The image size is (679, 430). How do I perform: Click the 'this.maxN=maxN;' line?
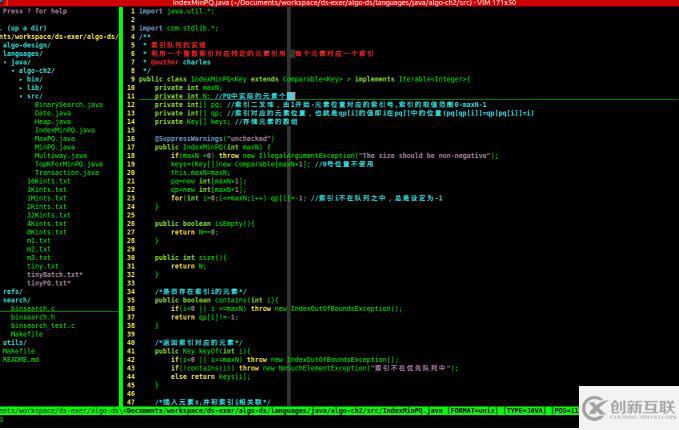pos(200,173)
